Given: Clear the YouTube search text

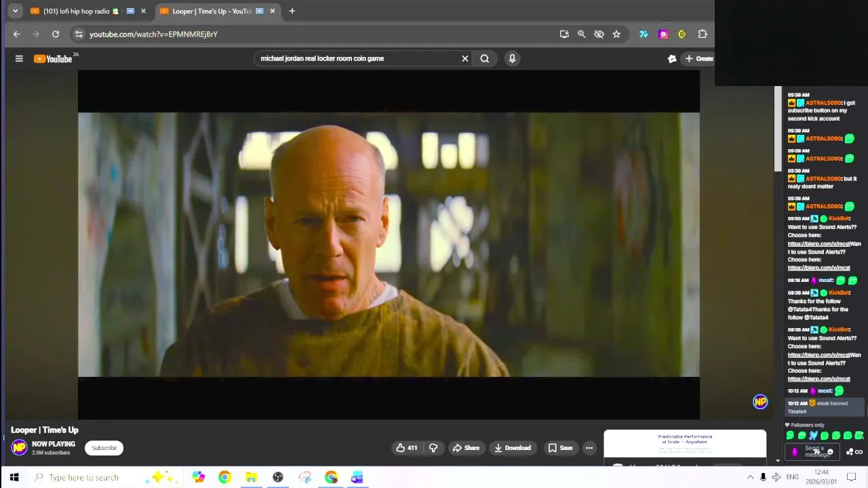Looking at the screenshot, I should click(x=465, y=58).
